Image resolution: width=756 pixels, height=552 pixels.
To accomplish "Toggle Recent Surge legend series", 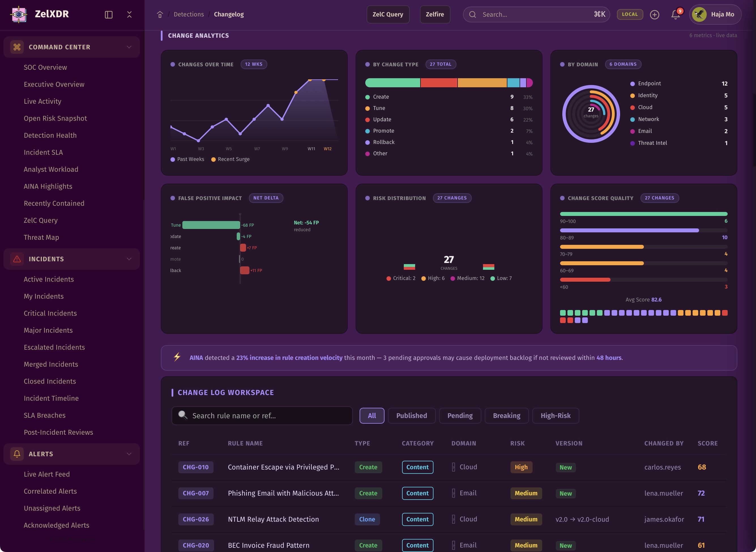I will coord(230,159).
